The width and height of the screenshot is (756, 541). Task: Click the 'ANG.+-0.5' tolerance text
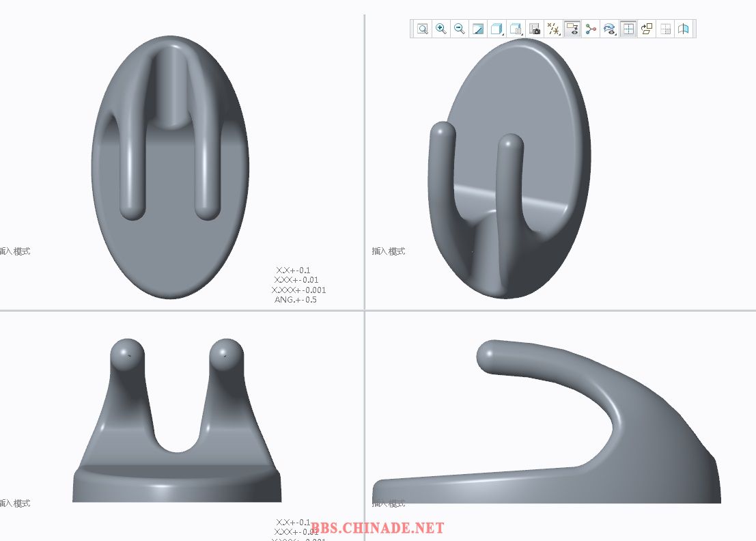coord(296,299)
